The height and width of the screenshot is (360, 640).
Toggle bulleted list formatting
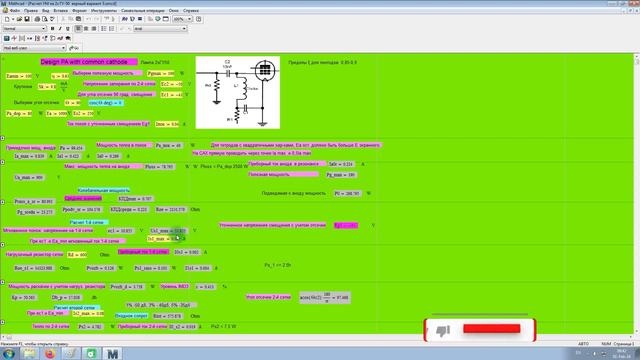coord(104,29)
